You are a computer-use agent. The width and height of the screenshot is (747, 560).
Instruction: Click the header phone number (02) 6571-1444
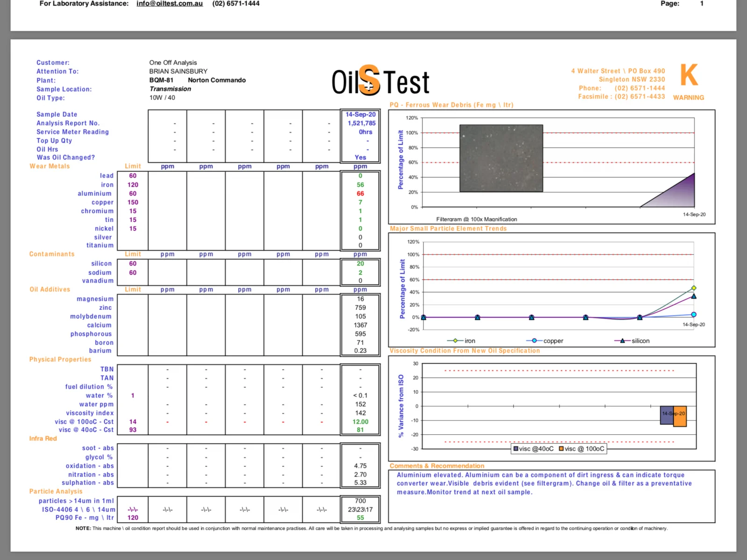point(236,4)
